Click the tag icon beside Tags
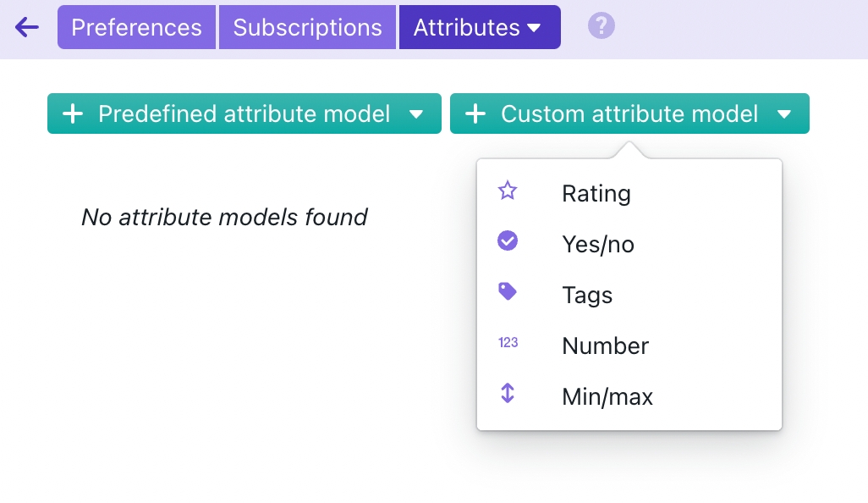The height and width of the screenshot is (503, 868). coord(508,292)
